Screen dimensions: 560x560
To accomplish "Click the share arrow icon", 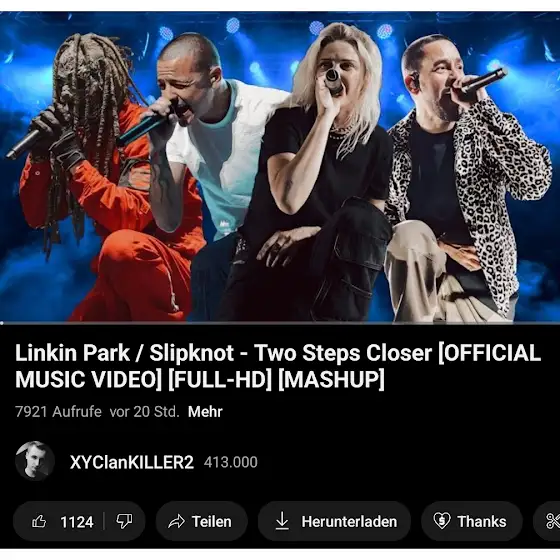I will 176,521.
